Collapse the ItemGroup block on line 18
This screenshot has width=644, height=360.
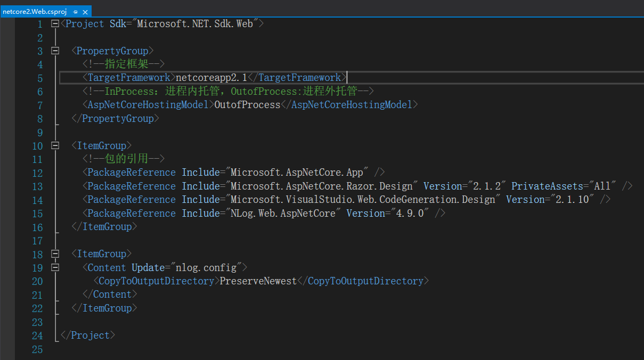(55, 254)
